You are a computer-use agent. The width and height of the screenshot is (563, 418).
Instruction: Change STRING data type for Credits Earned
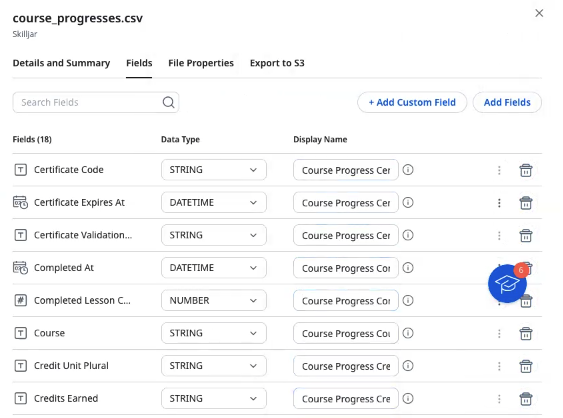tap(214, 398)
